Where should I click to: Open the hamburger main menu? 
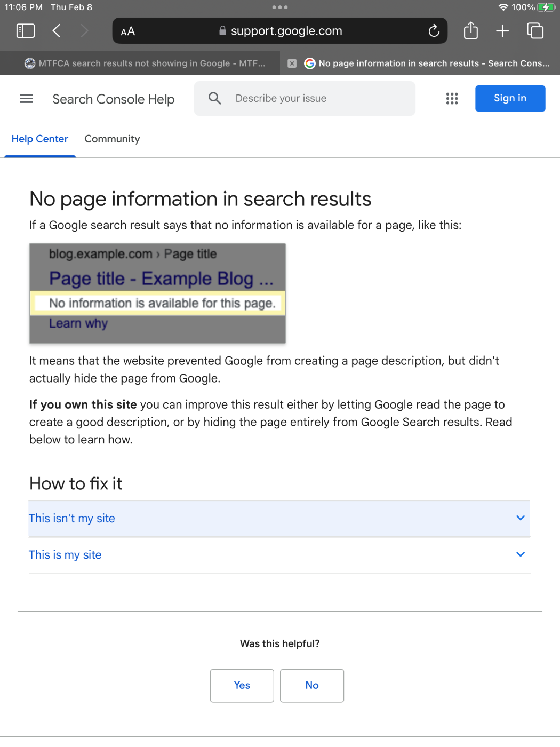26,99
